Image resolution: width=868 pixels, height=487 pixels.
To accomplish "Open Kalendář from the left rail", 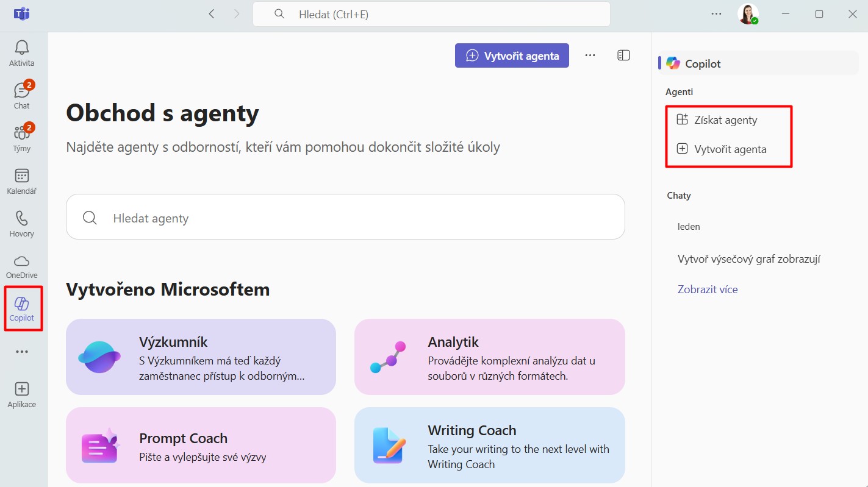I will 22,181.
